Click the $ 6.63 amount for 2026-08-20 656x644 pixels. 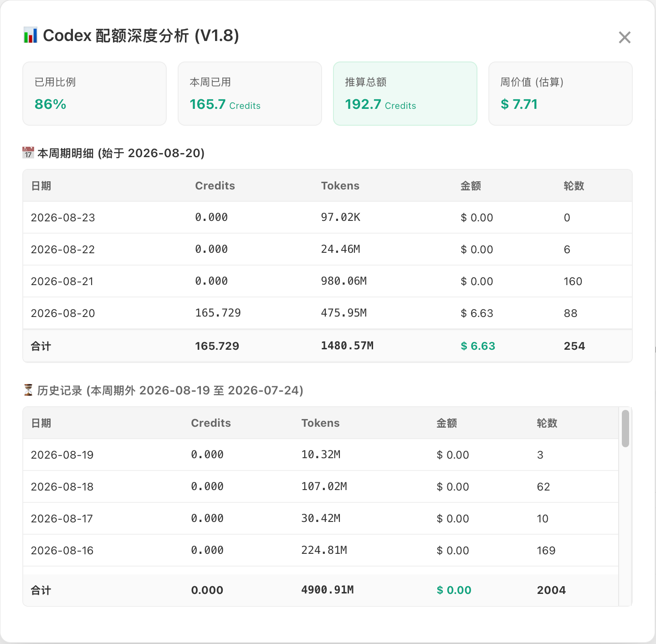pyautogui.click(x=477, y=313)
